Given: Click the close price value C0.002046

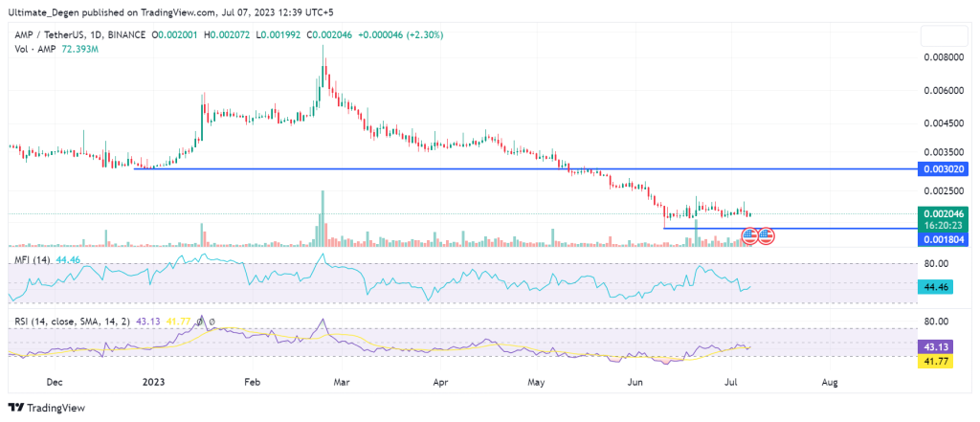Looking at the screenshot, I should click(x=328, y=35).
